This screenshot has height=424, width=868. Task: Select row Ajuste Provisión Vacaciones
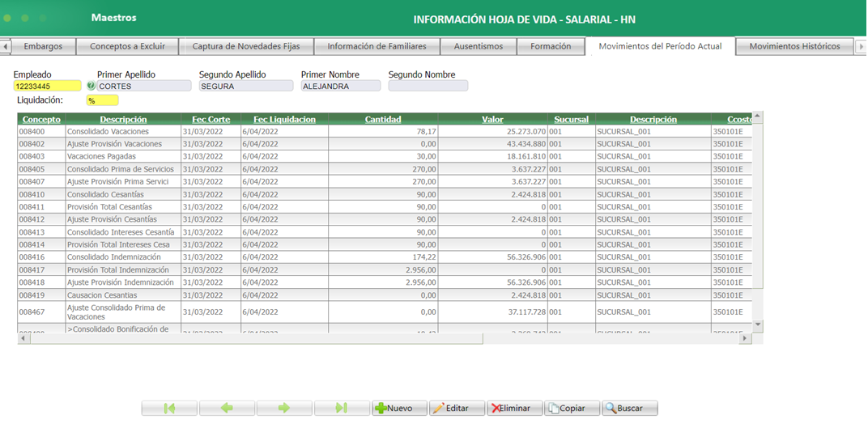(385, 144)
